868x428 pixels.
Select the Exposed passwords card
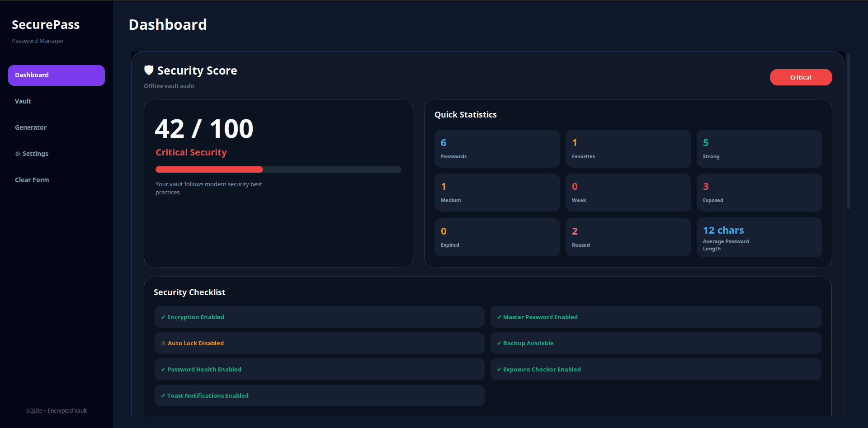(759, 193)
